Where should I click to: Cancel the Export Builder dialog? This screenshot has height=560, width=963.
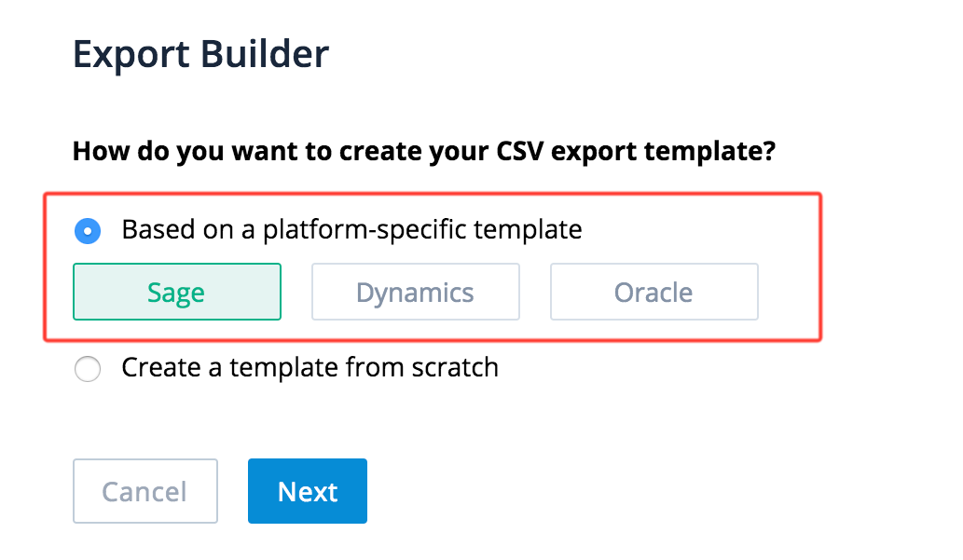pyautogui.click(x=144, y=491)
